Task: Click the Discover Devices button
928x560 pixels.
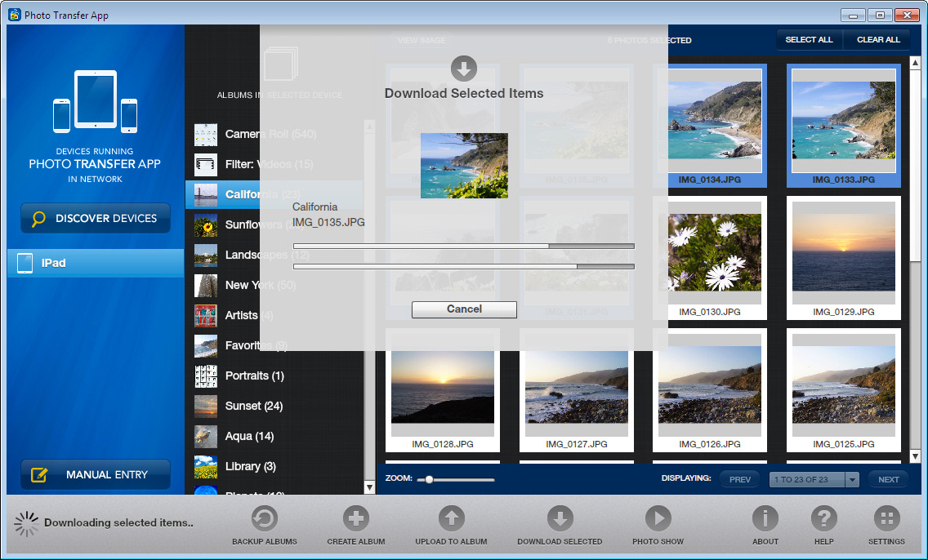Action: click(x=96, y=218)
